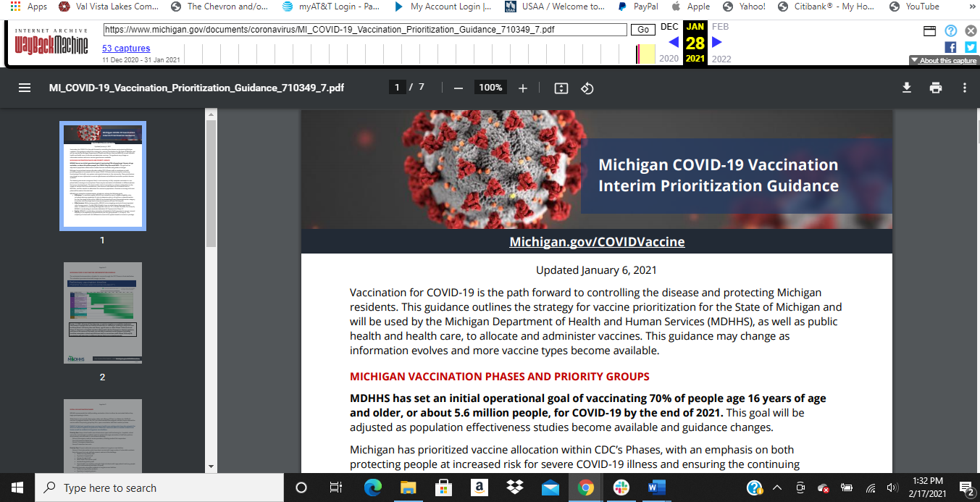Open the 53 captures link
The height and width of the screenshot is (502, 980).
tap(126, 49)
